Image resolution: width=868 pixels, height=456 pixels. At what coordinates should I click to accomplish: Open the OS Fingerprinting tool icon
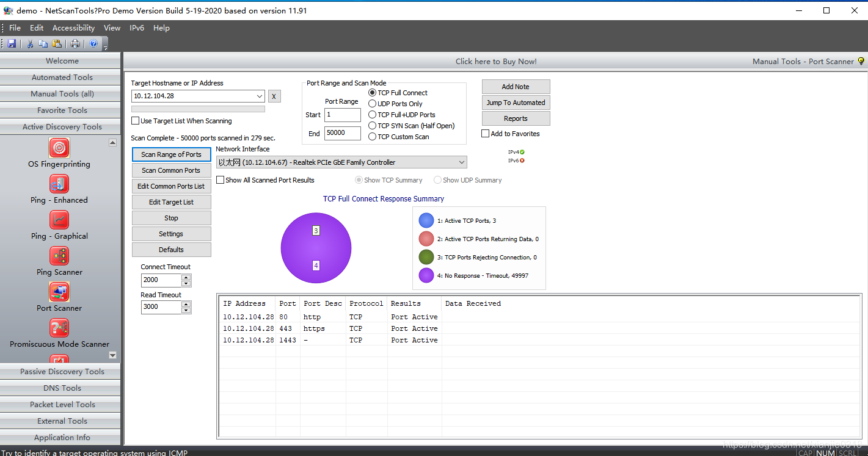(59, 148)
